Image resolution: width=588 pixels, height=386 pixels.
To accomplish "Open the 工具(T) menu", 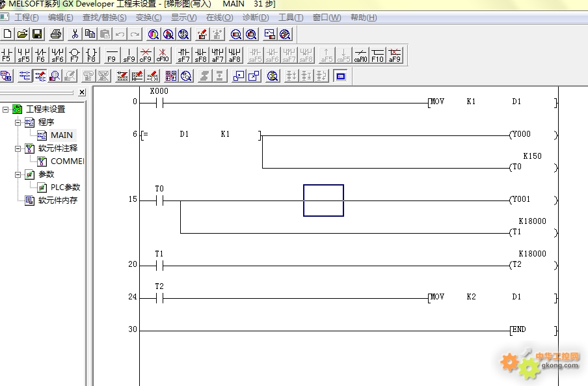I will click(x=291, y=18).
